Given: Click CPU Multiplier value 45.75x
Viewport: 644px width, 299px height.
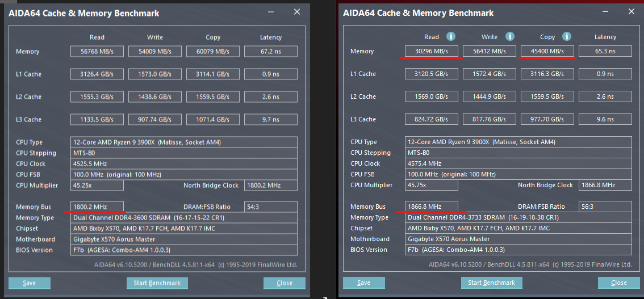Looking at the screenshot, I should click(431, 185).
